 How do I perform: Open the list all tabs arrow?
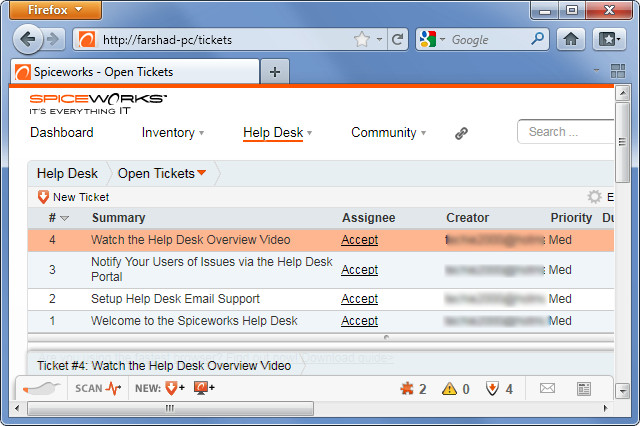point(596,70)
